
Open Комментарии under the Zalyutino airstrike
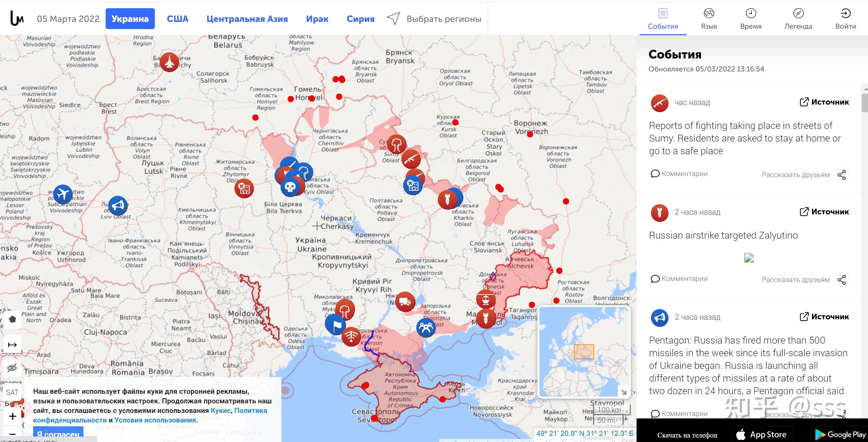679,279
